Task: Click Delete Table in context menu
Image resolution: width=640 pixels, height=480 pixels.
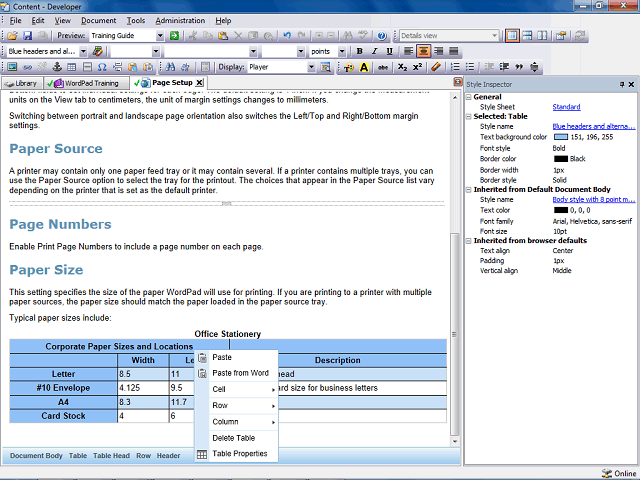Action: [x=233, y=438]
